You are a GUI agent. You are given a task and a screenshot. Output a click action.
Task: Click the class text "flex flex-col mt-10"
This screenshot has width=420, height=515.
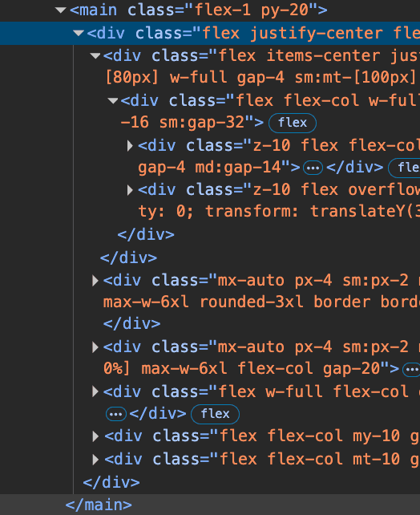tap(309, 459)
